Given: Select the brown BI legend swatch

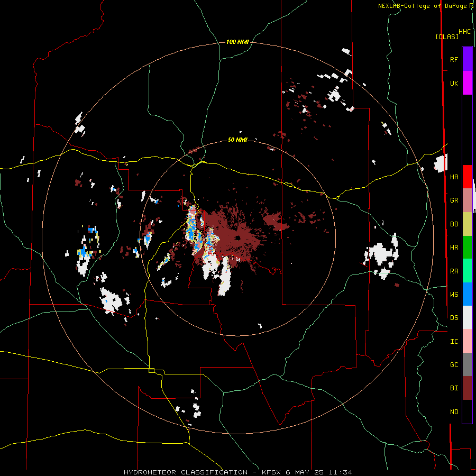Looking at the screenshot, I should coord(467,388).
